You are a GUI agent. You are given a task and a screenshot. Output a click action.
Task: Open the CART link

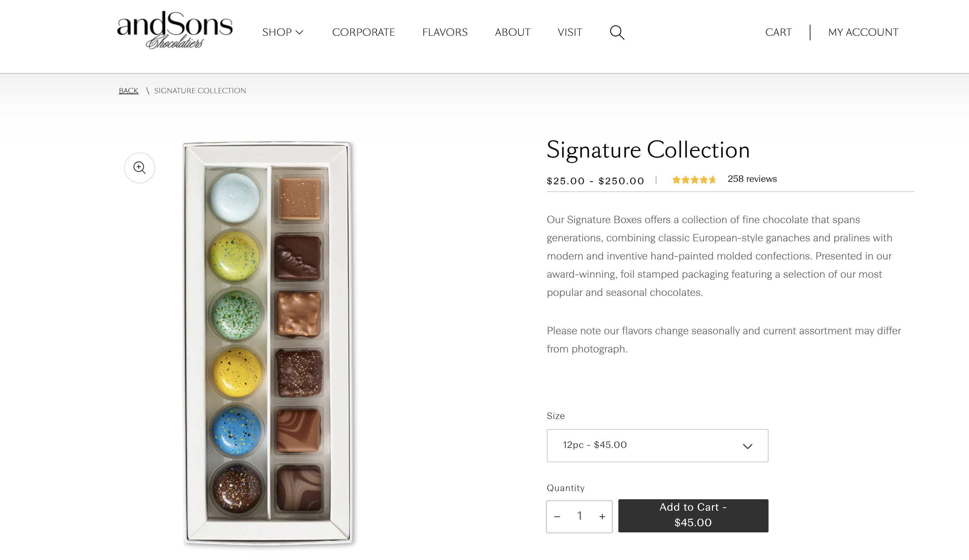(x=778, y=32)
